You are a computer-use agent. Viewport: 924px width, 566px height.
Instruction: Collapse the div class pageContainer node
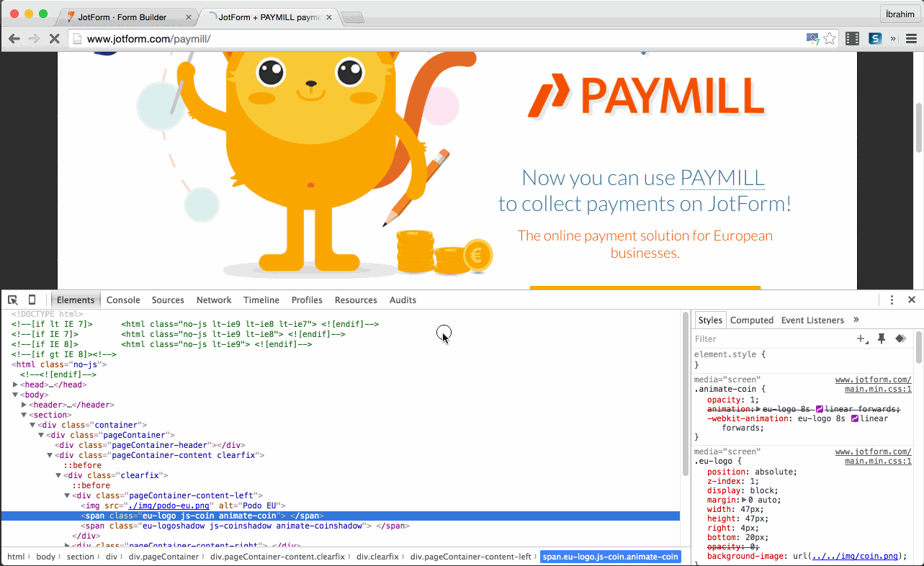point(42,436)
